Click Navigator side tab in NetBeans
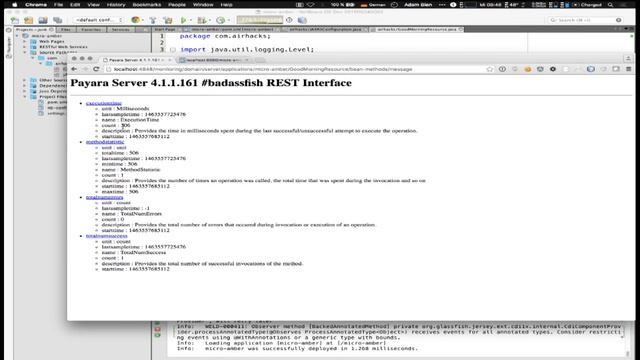Screen dimensions: 640x360 point(9,46)
